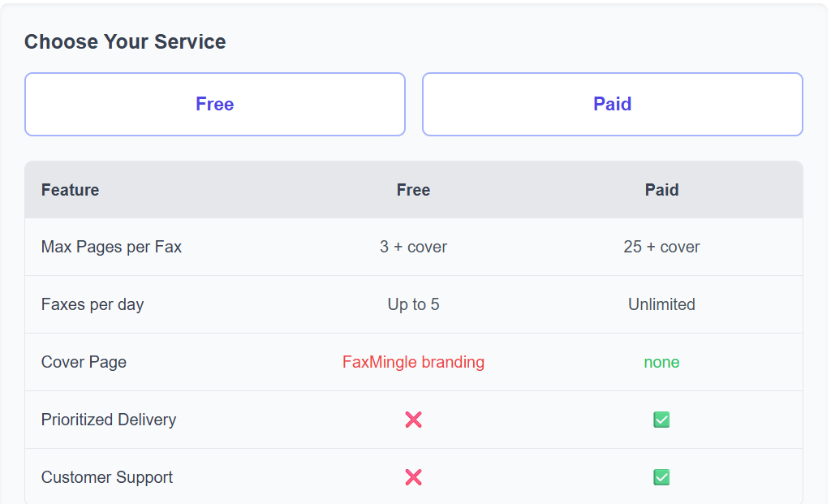
Task: Click the Paid column header in the table
Action: coord(661,190)
